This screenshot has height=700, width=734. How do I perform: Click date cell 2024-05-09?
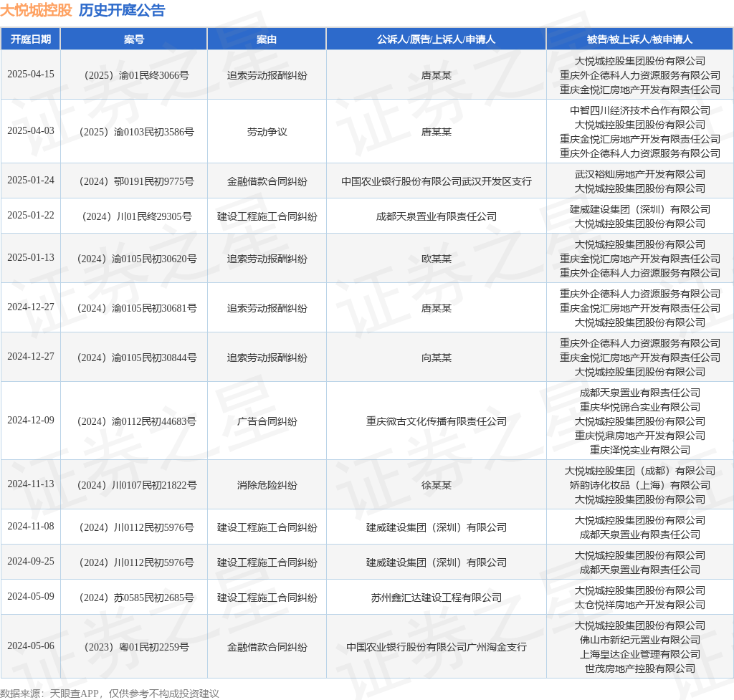(x=31, y=597)
